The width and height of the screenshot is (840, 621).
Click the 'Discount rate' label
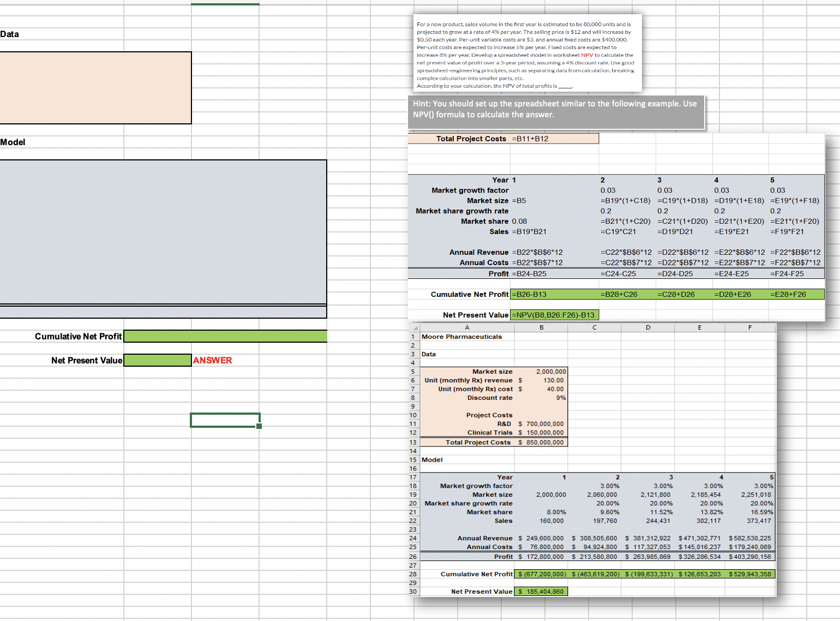pyautogui.click(x=490, y=398)
